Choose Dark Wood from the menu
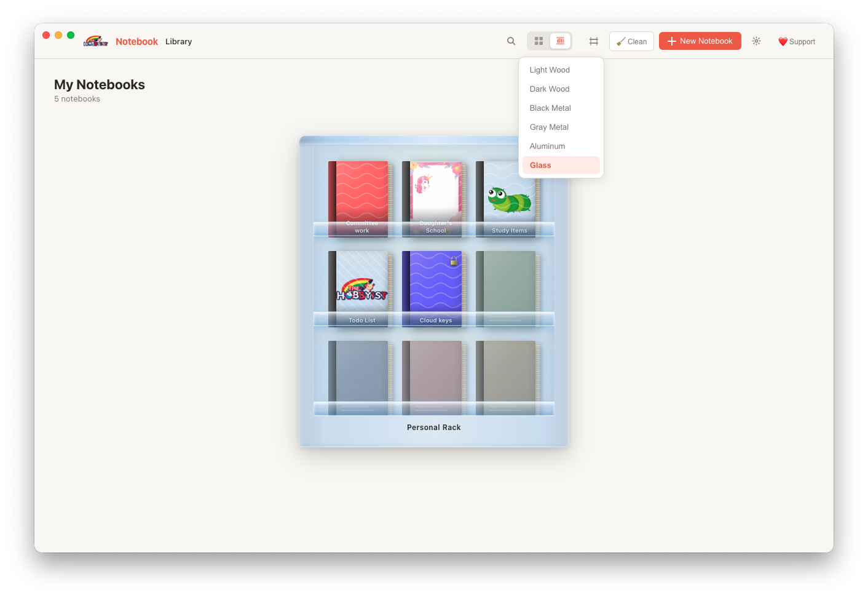The image size is (868, 598). (549, 89)
